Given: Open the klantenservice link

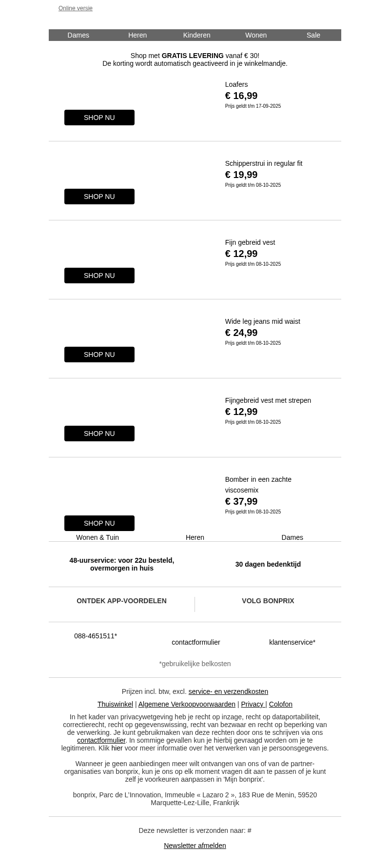Looking at the screenshot, I should pos(292,642).
